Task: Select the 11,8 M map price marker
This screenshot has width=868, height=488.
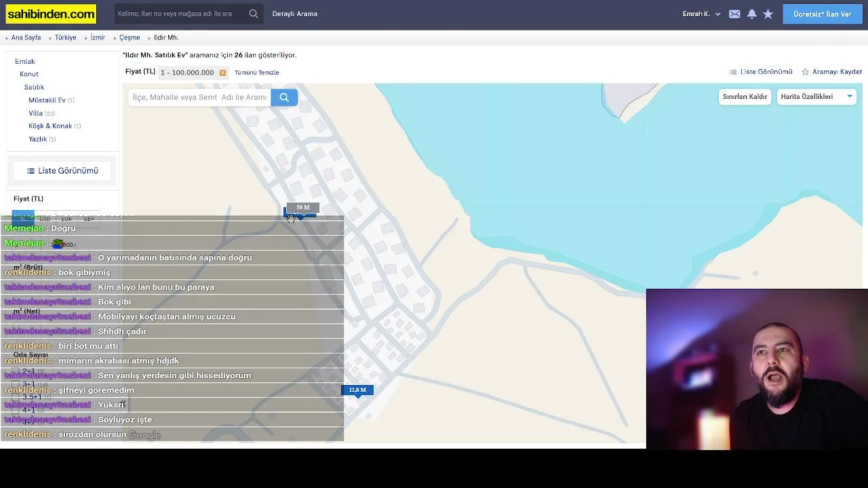Action: tap(357, 390)
